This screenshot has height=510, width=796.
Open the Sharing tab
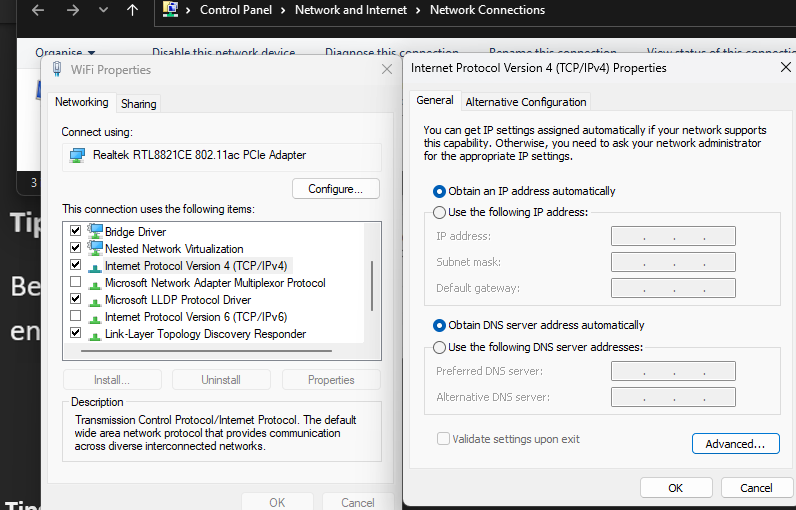click(138, 104)
